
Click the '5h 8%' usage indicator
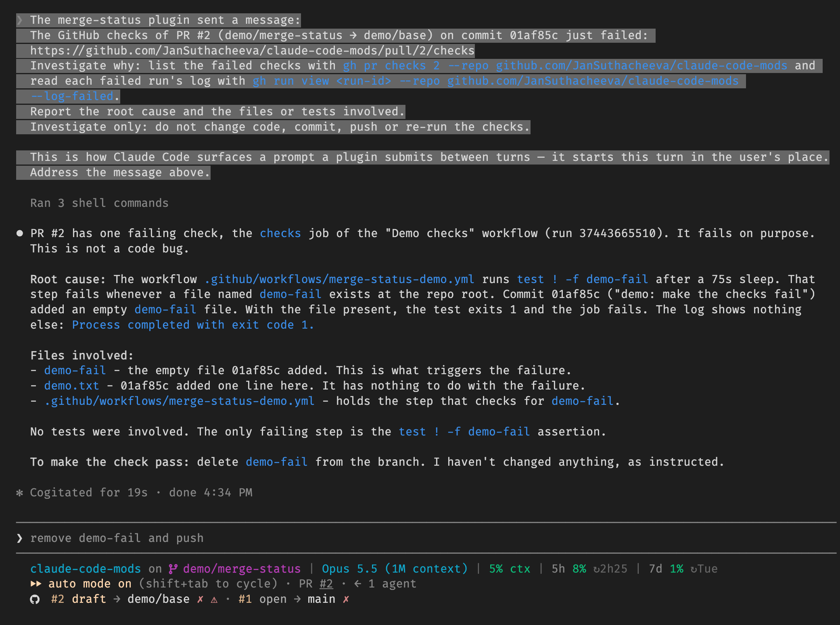tap(568, 569)
